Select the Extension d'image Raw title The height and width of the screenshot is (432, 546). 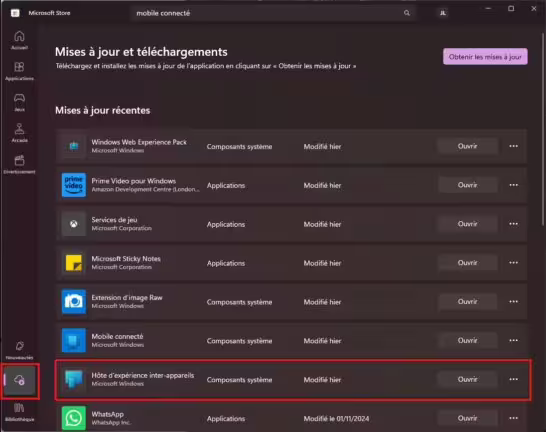coord(127,298)
